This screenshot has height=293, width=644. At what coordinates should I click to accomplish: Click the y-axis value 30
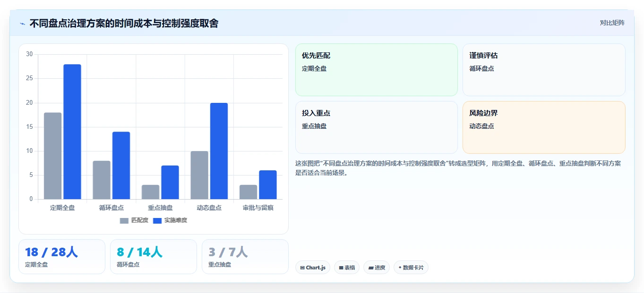click(x=29, y=54)
